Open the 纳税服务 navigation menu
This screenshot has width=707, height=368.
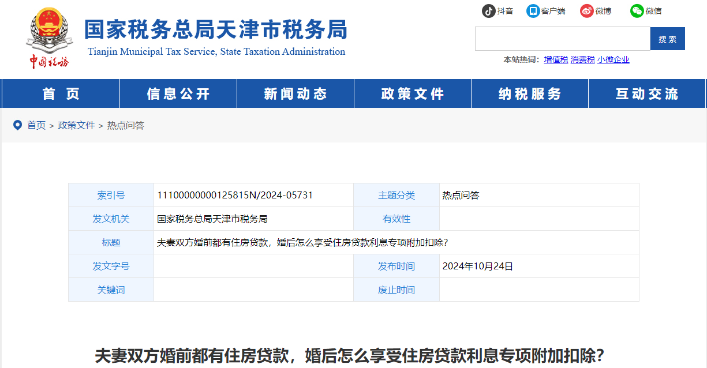pos(530,94)
